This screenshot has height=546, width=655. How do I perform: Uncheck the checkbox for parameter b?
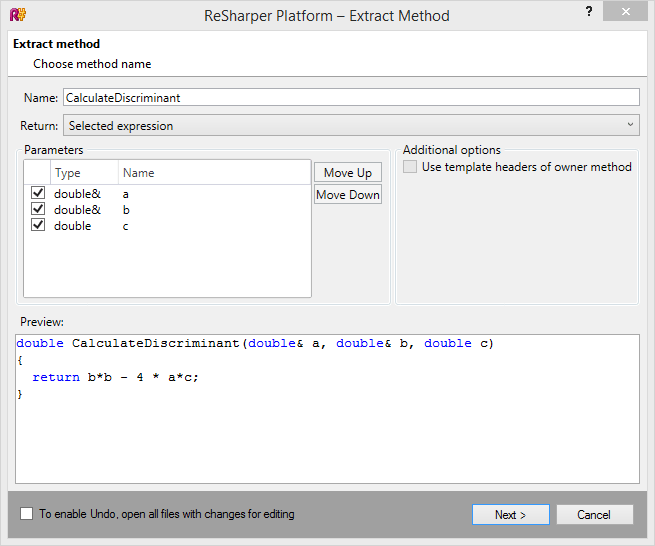38,208
